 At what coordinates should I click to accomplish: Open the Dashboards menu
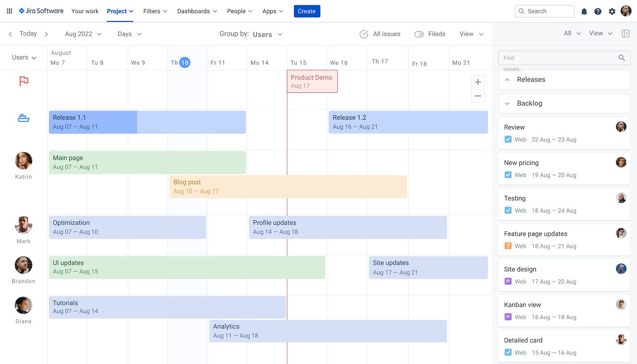tap(197, 11)
